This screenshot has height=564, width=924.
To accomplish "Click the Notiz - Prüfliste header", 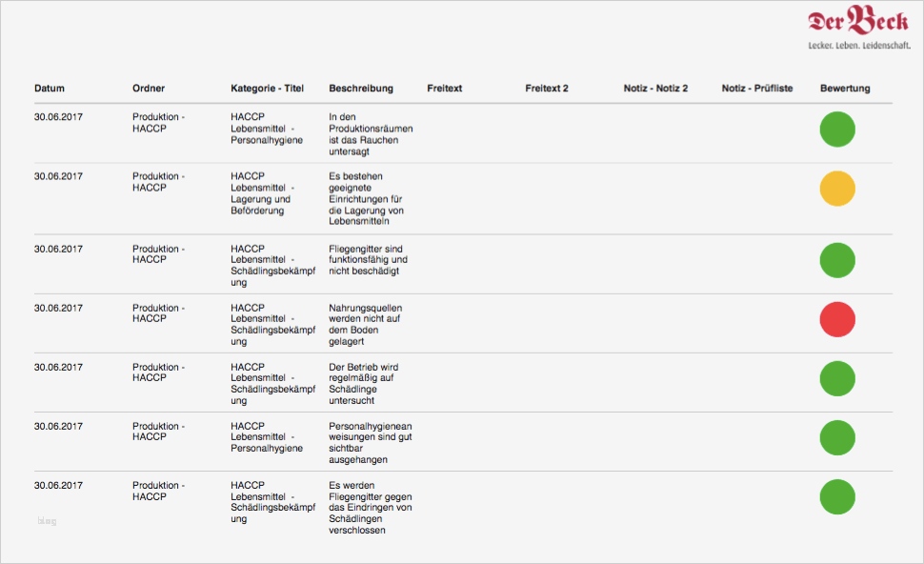I will (x=757, y=89).
